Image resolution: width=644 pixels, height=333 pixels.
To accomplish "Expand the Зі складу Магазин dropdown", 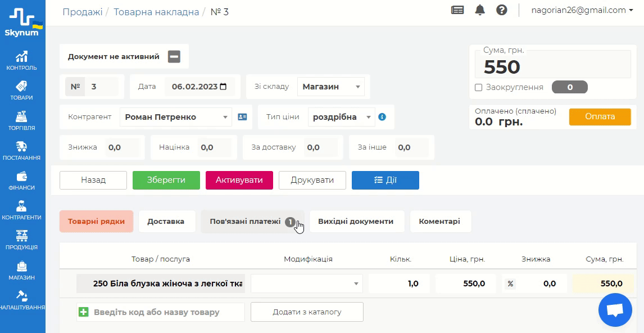I will tap(330, 87).
